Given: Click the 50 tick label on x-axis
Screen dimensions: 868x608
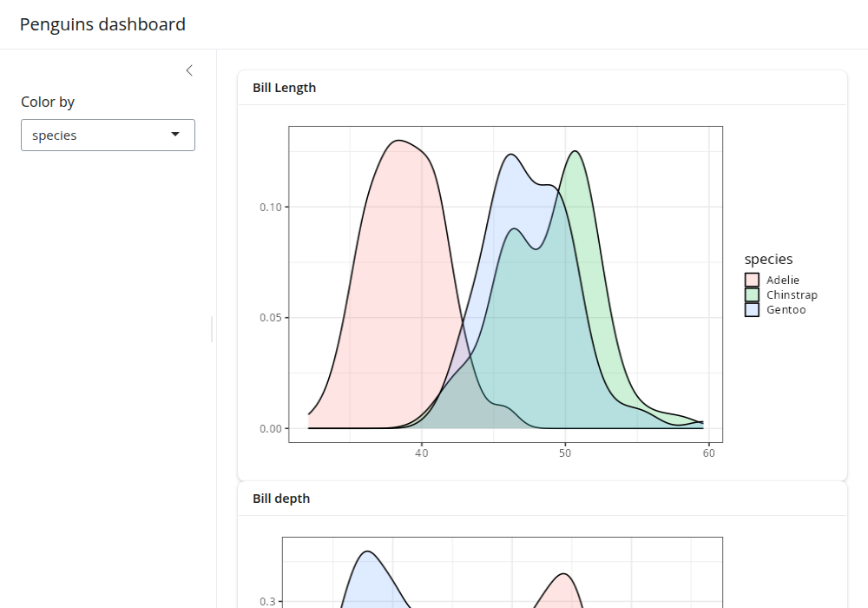Looking at the screenshot, I should (565, 453).
